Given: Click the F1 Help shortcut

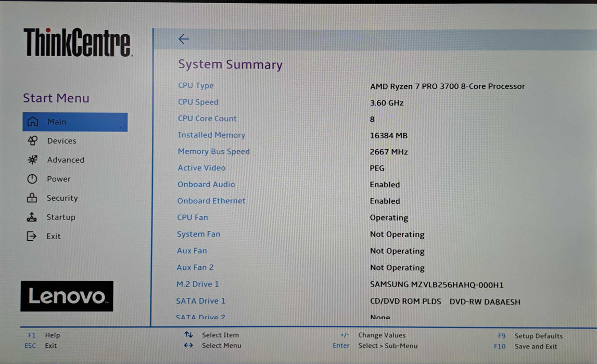Looking at the screenshot, I should (x=44, y=335).
